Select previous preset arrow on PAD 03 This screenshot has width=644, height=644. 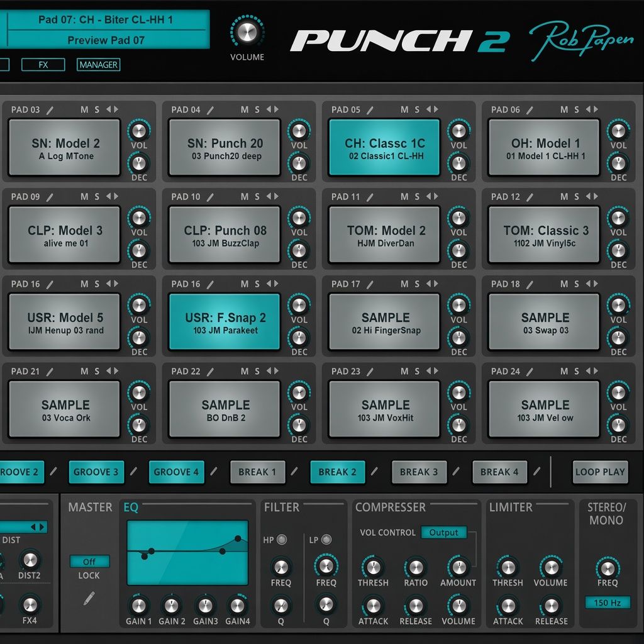click(109, 109)
